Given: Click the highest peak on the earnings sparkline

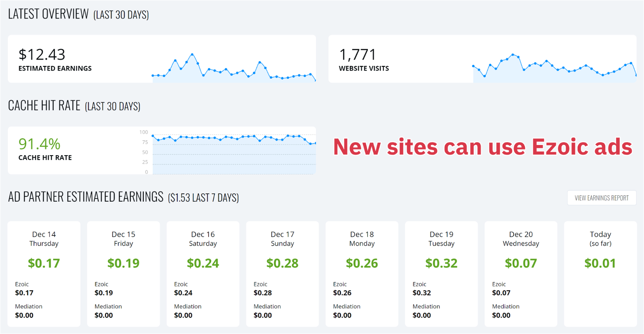Looking at the screenshot, I should coord(192,54).
